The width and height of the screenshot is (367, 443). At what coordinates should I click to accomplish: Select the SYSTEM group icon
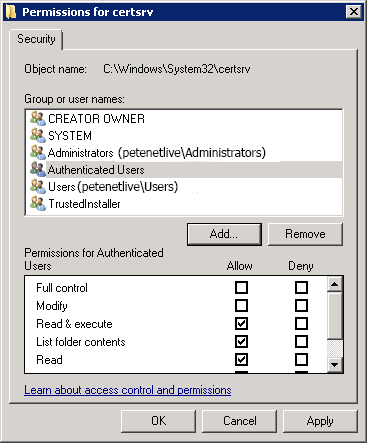(38, 135)
